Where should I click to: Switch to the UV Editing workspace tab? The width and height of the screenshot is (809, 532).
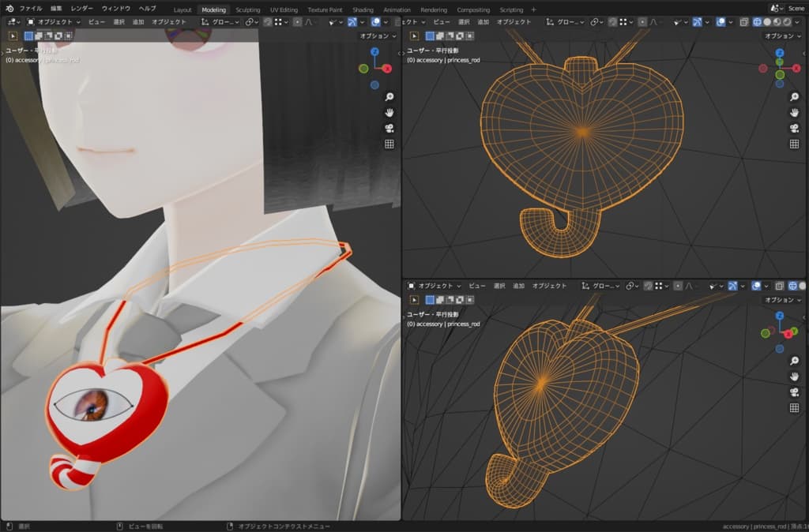[x=284, y=9]
